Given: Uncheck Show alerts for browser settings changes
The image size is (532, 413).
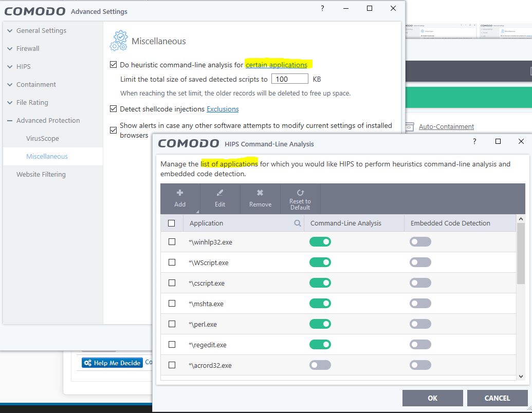Looking at the screenshot, I should [x=113, y=130].
